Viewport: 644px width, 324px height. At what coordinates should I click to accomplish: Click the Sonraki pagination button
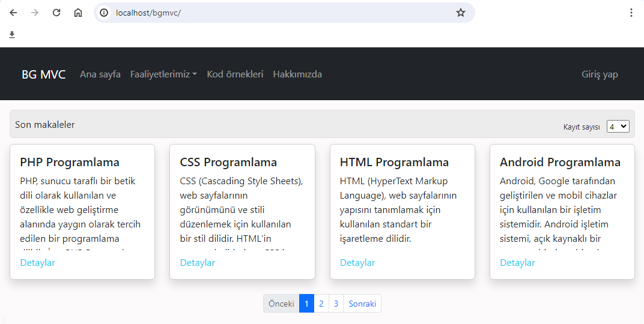pyautogui.click(x=362, y=304)
